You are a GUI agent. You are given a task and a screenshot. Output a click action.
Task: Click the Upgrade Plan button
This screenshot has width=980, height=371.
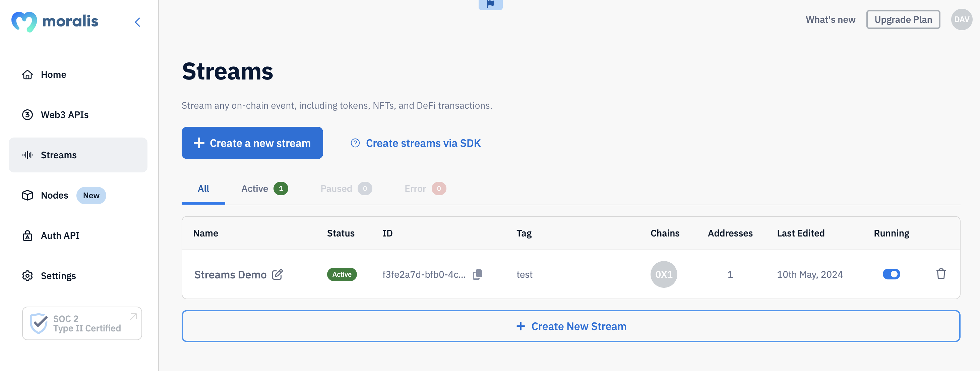pyautogui.click(x=903, y=19)
